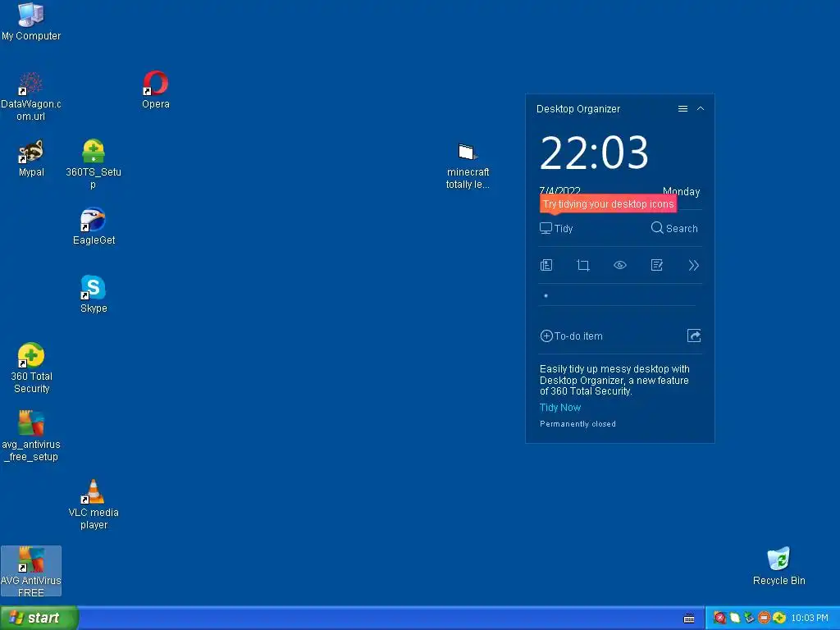Select the 360TS_Setup installer icon
The width and height of the screenshot is (840, 630).
pos(94,163)
